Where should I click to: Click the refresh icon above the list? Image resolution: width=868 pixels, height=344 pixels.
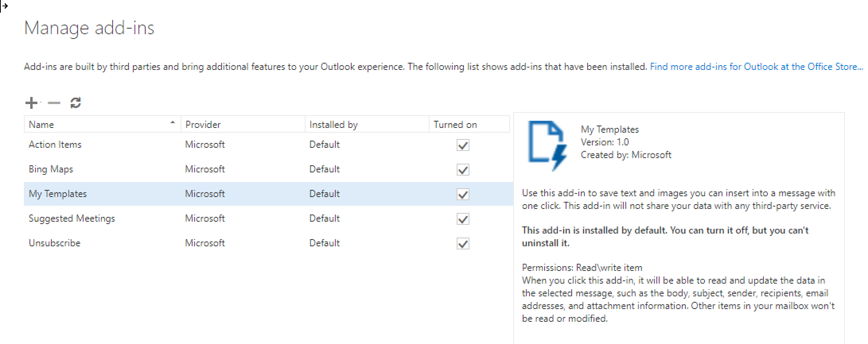point(76,103)
